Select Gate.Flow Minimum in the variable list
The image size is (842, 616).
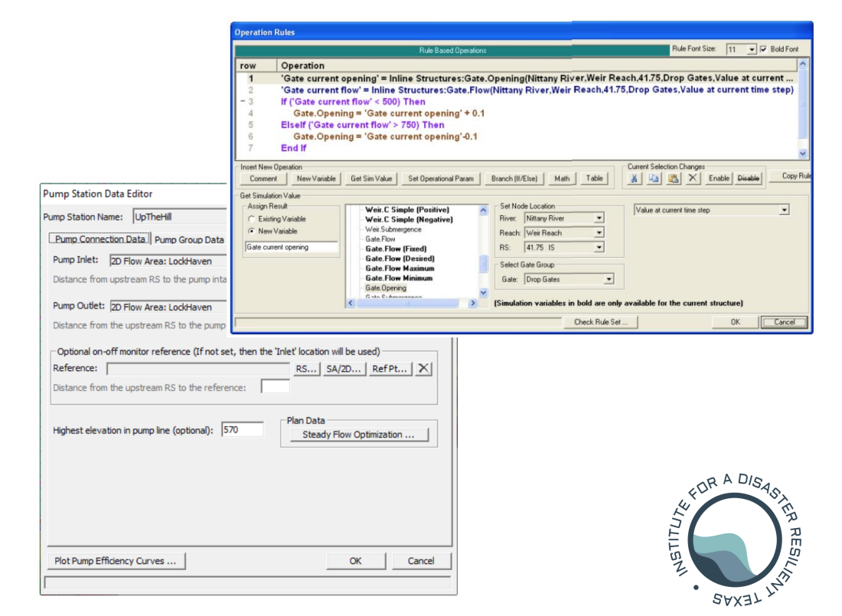[x=399, y=278]
